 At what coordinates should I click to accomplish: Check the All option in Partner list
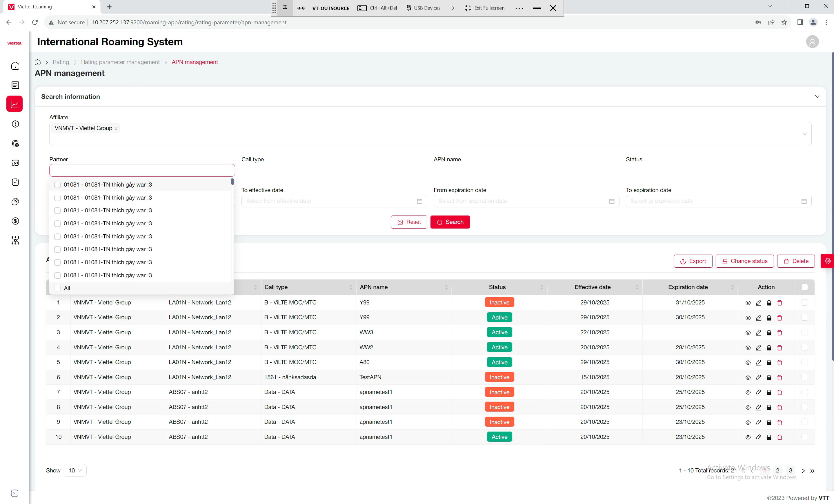pyautogui.click(x=57, y=288)
